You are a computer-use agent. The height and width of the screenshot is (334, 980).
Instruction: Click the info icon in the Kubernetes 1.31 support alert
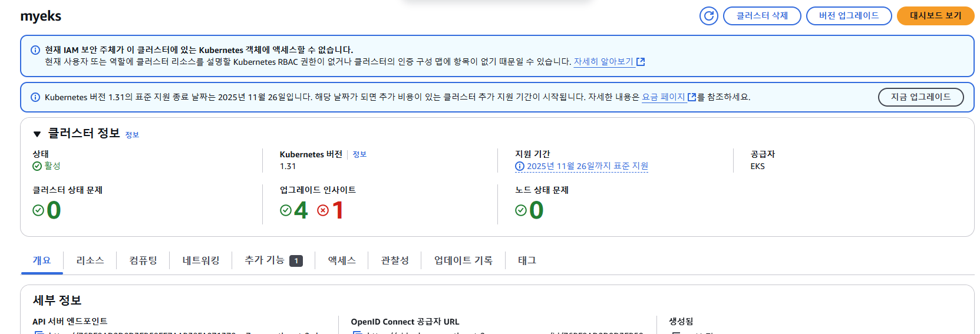pyautogui.click(x=35, y=97)
